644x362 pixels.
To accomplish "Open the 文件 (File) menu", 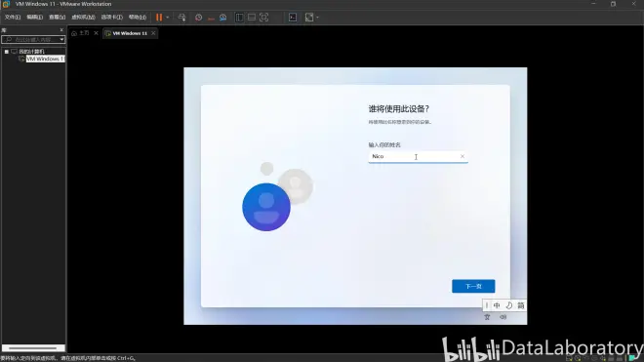I will (13, 18).
